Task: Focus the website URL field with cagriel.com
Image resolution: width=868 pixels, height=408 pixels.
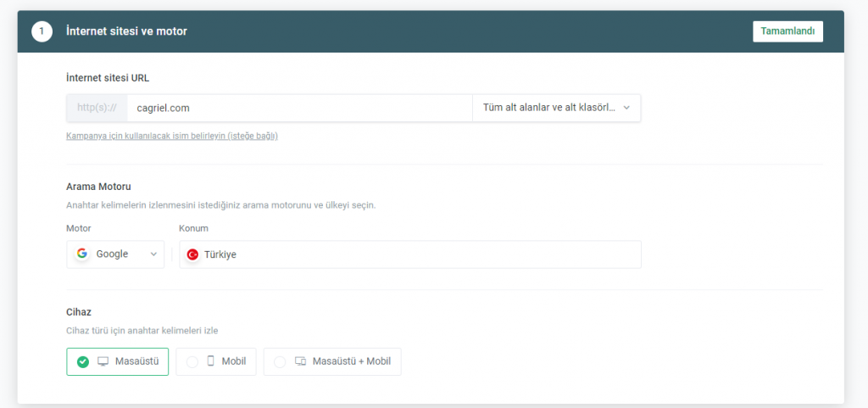Action: pyautogui.click(x=299, y=108)
